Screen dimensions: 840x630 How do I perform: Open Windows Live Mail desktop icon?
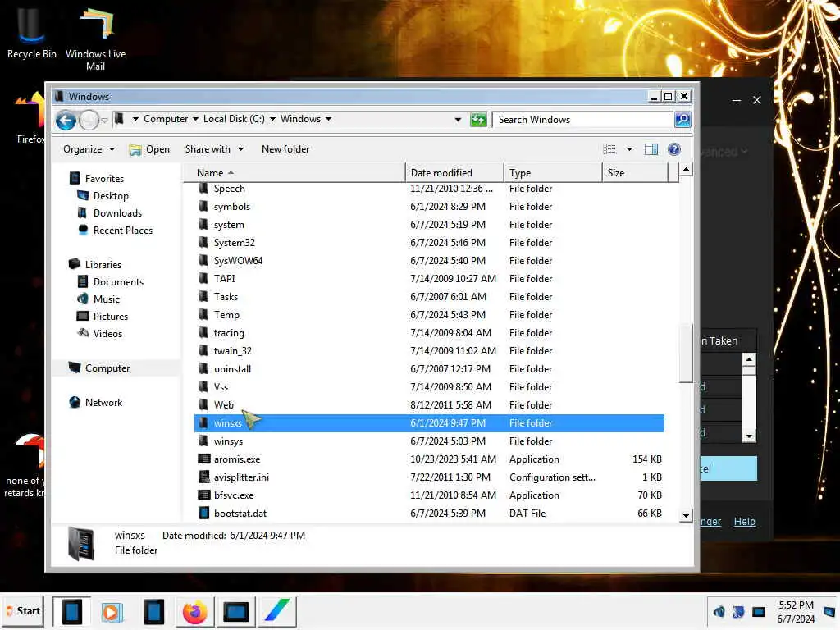[x=95, y=39]
